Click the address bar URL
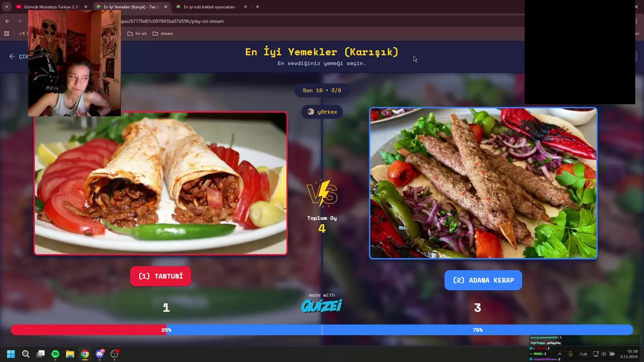 click(172, 21)
